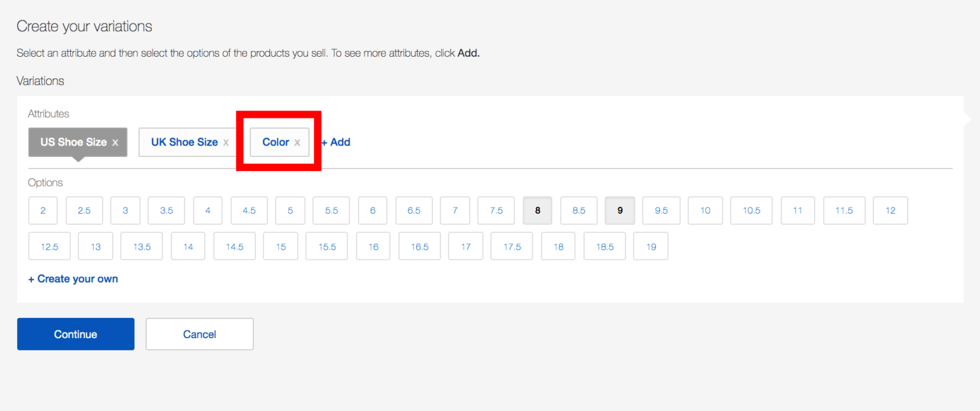This screenshot has width=980, height=411.
Task: Toggle shoe size 12.5 option
Action: click(x=50, y=246)
